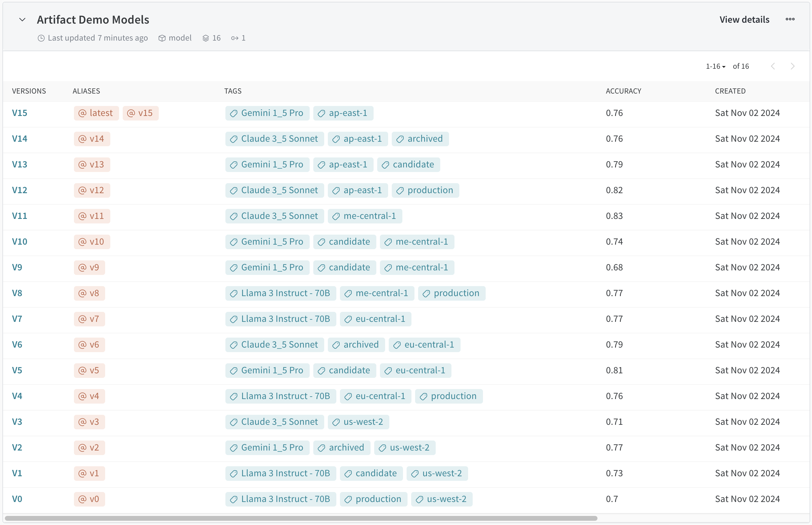The image size is (812, 525).
Task: Open the three-dot more options menu
Action: click(790, 19)
